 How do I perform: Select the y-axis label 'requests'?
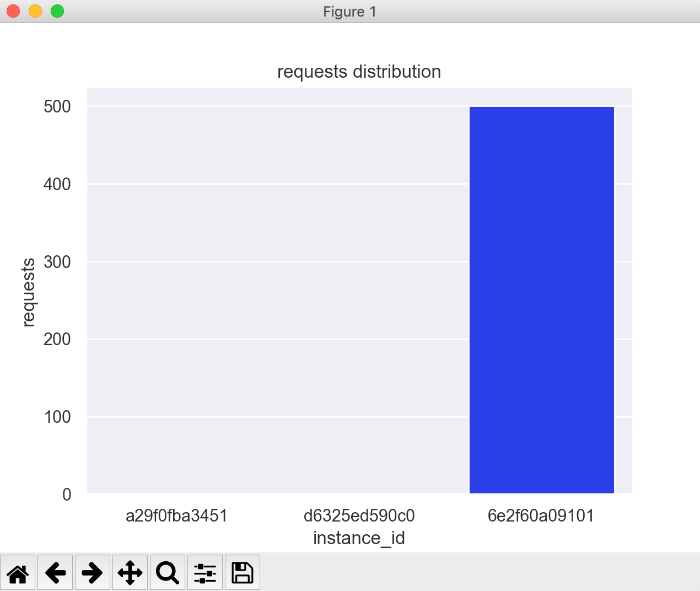point(28,292)
